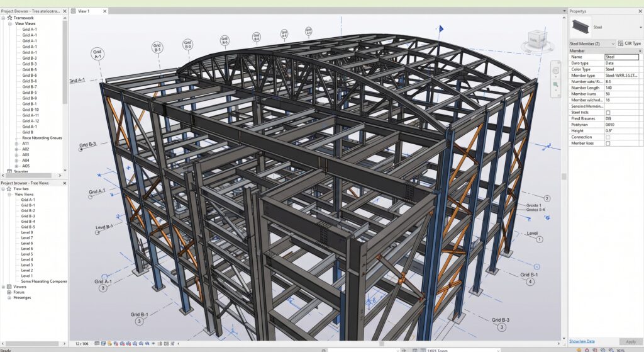Click the Tiew lves star icon
644x352 pixels.
pos(9,189)
